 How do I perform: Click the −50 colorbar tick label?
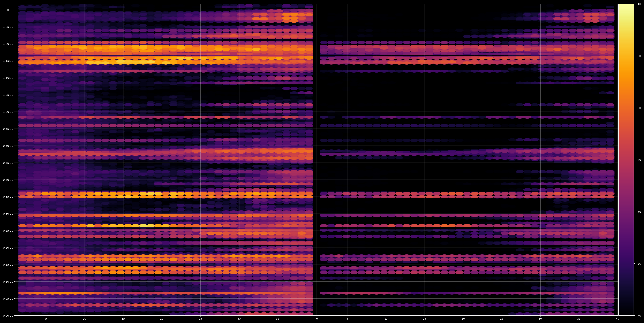pos(638,212)
